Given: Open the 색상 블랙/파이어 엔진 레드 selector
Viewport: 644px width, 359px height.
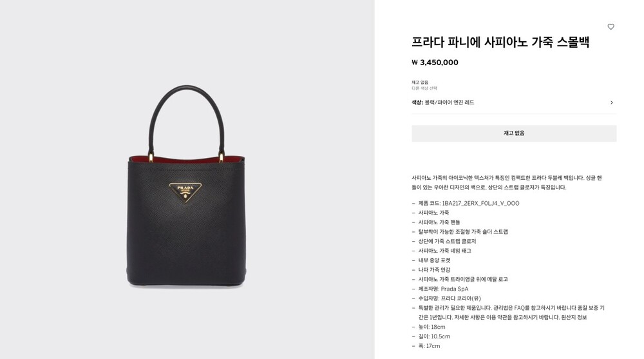Looking at the screenshot, I should (514, 102).
